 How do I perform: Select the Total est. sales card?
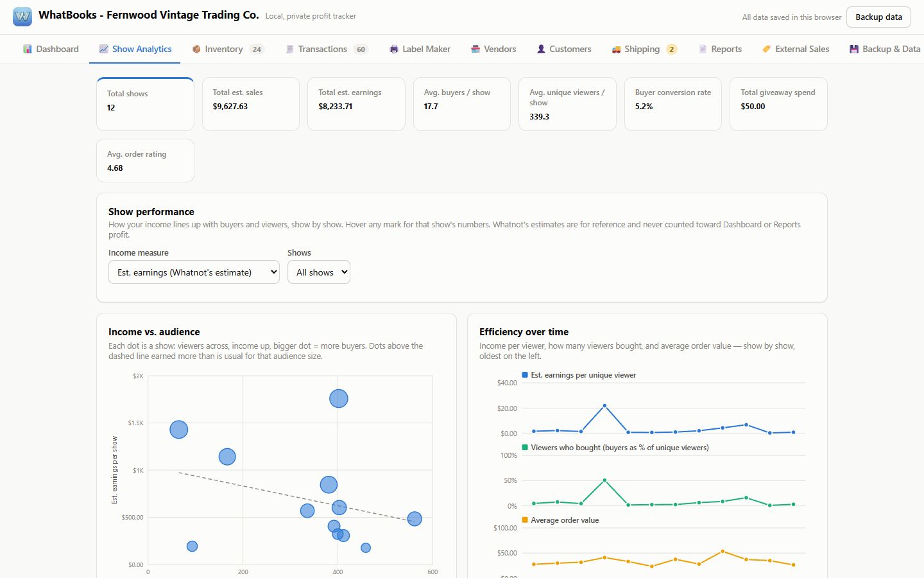click(251, 104)
